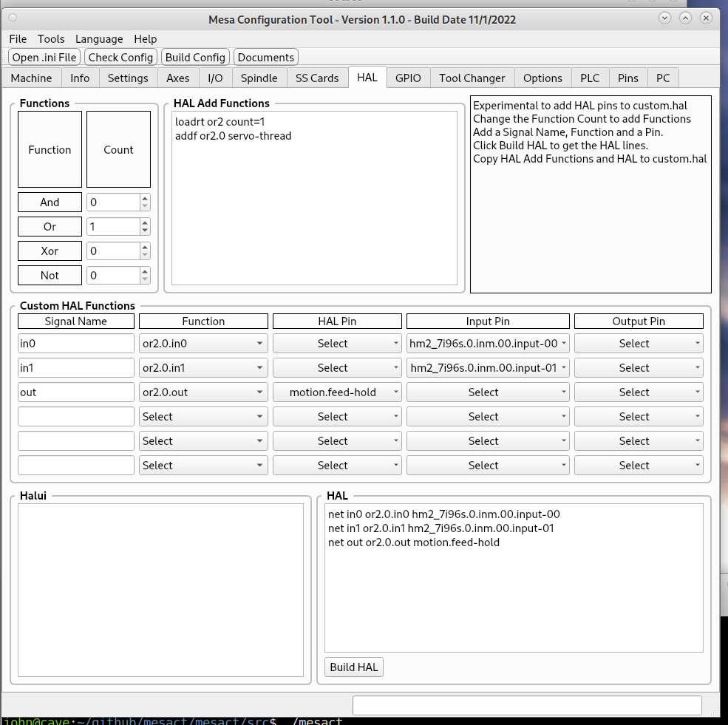Open the input-01 Input Pin dropdown
The height and width of the screenshot is (725, 728).
[488, 367]
